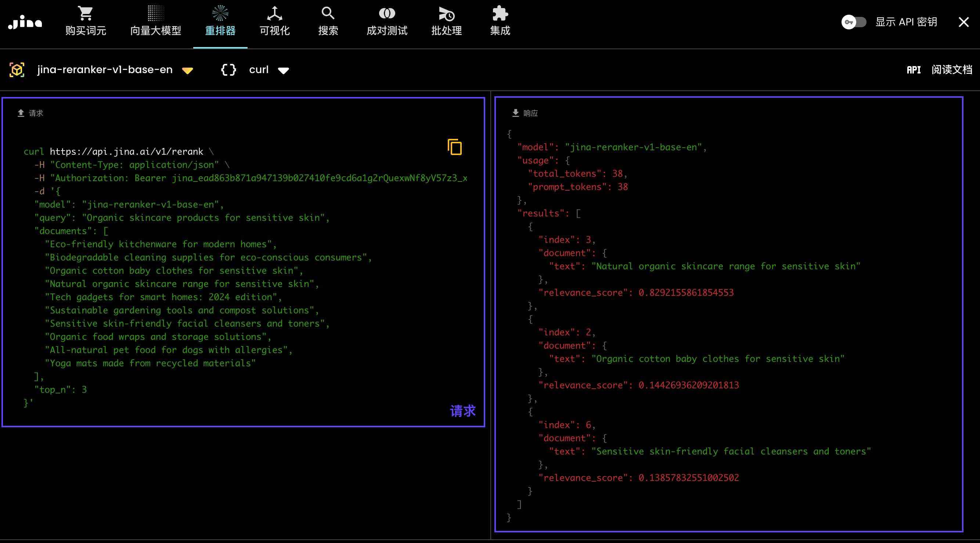Open the search magnifier tab
The width and height of the screenshot is (980, 543).
pyautogui.click(x=328, y=14)
